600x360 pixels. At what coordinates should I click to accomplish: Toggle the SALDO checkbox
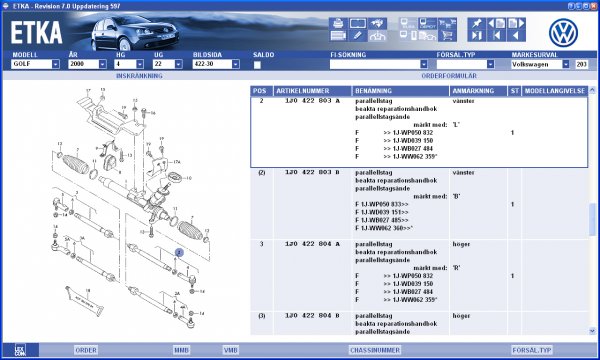point(257,65)
